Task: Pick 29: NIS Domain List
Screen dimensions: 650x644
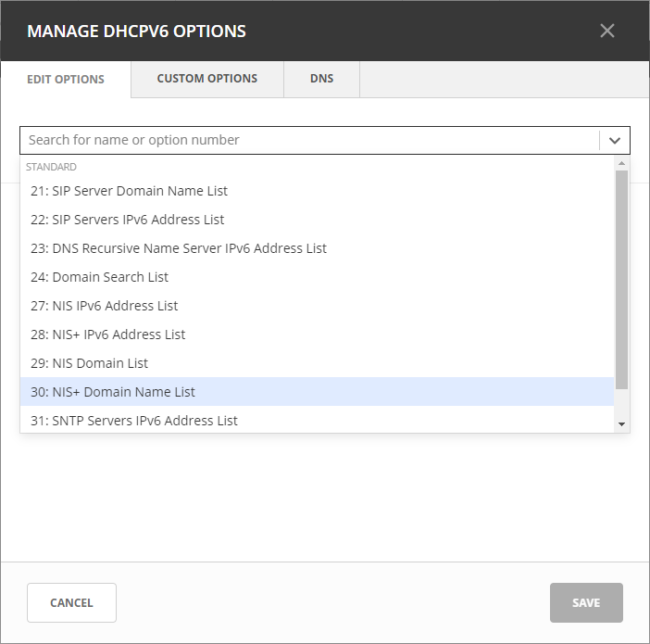Action: [89, 363]
